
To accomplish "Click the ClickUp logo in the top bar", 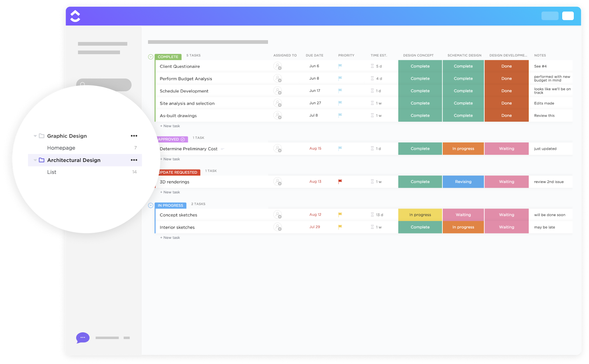I will click(x=75, y=16).
